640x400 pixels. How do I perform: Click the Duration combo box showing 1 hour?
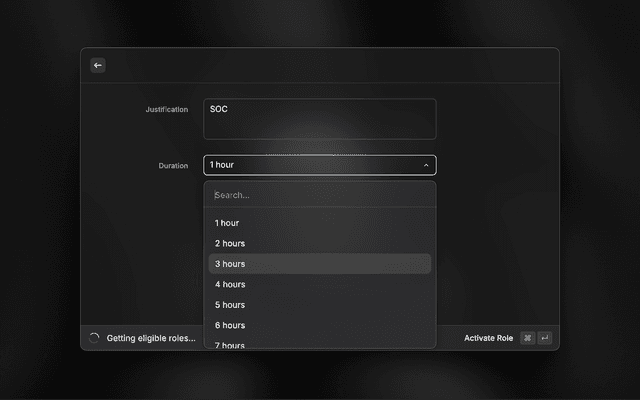(310, 165)
